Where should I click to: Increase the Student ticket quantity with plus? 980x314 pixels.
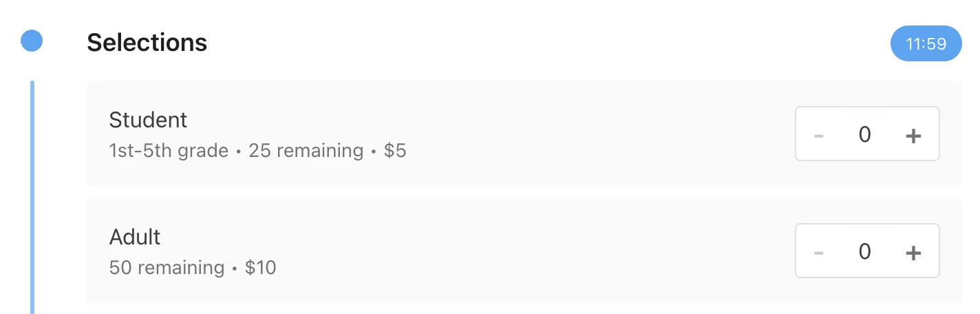[913, 135]
